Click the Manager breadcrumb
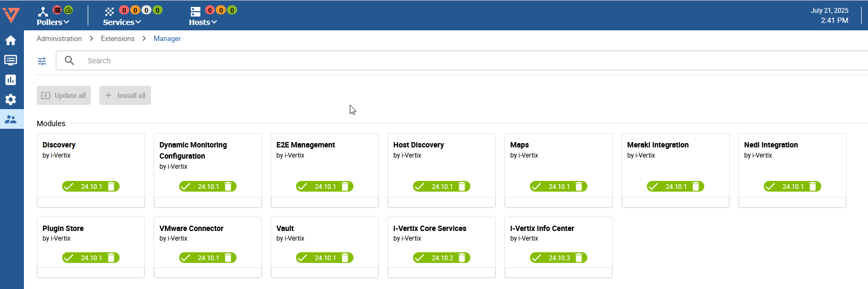 coord(167,39)
